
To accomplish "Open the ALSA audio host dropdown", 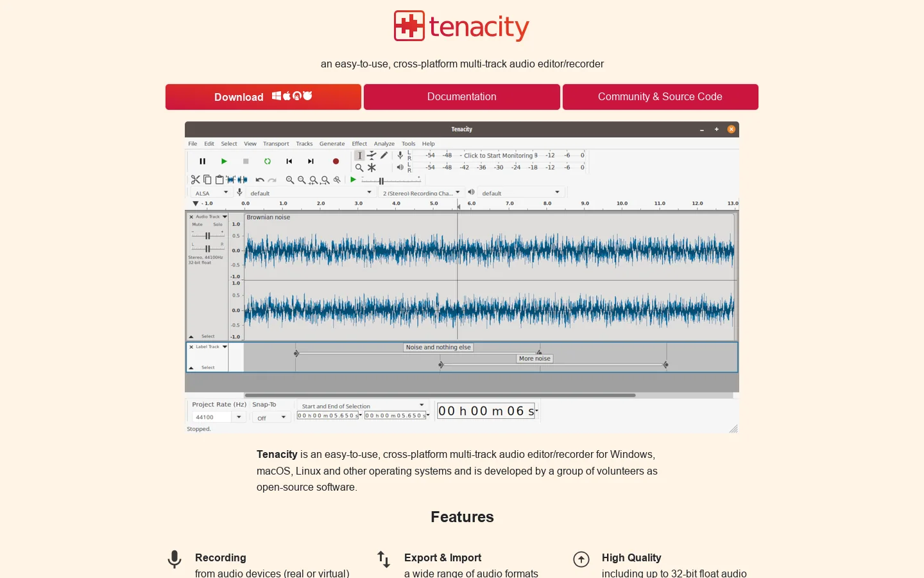I will tap(212, 193).
